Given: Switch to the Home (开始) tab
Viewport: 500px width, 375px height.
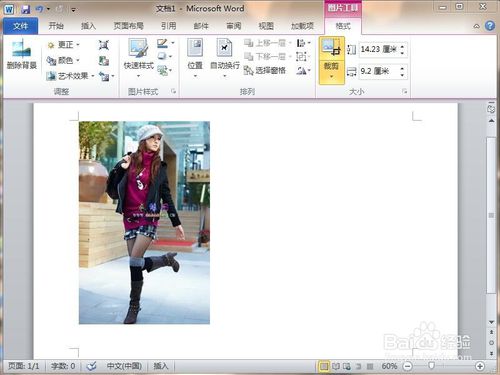Looking at the screenshot, I should point(56,26).
